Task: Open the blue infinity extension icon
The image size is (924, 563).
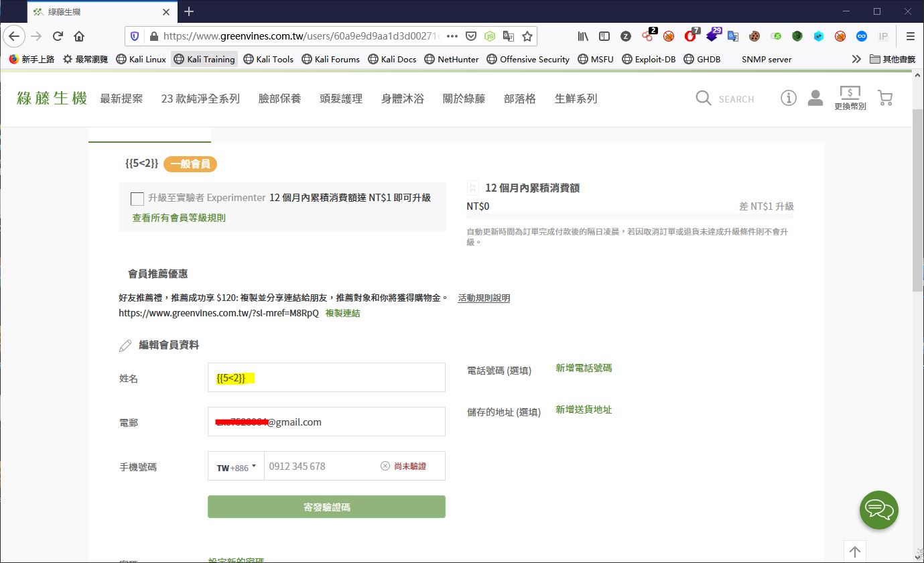Action: point(862,36)
